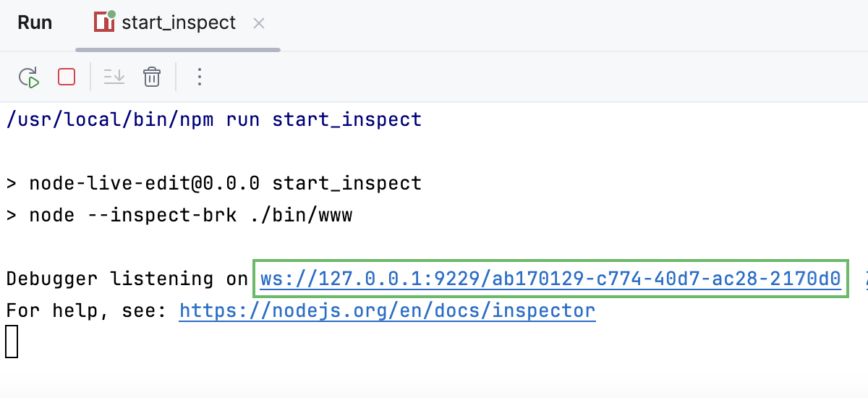The width and height of the screenshot is (868, 398).
Task: Click the scroll to end icon
Action: pyautogui.click(x=114, y=77)
